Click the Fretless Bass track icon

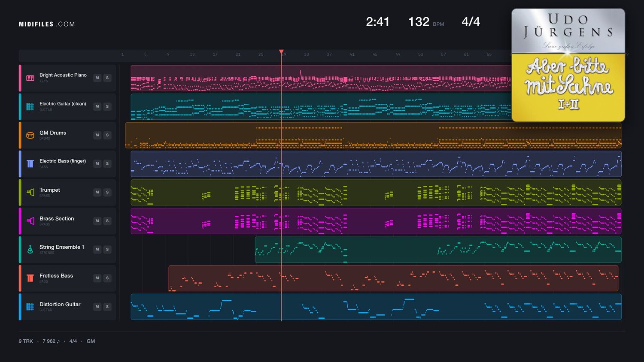click(30, 278)
